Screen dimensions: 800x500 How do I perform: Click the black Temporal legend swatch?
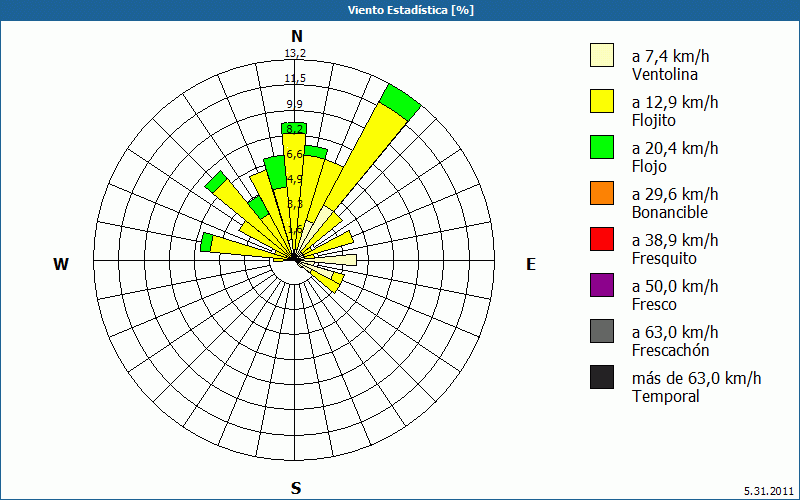602,377
